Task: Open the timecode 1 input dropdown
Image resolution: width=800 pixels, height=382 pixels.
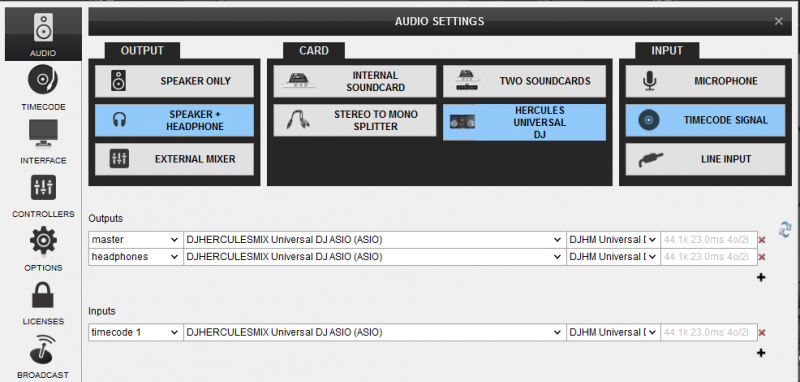Action: click(x=136, y=333)
